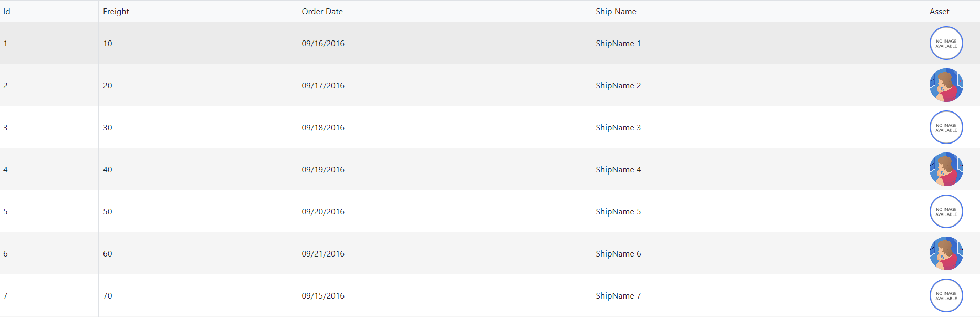Click the no-image placeholder in row 7
This screenshot has height=317, width=980.
point(946,295)
